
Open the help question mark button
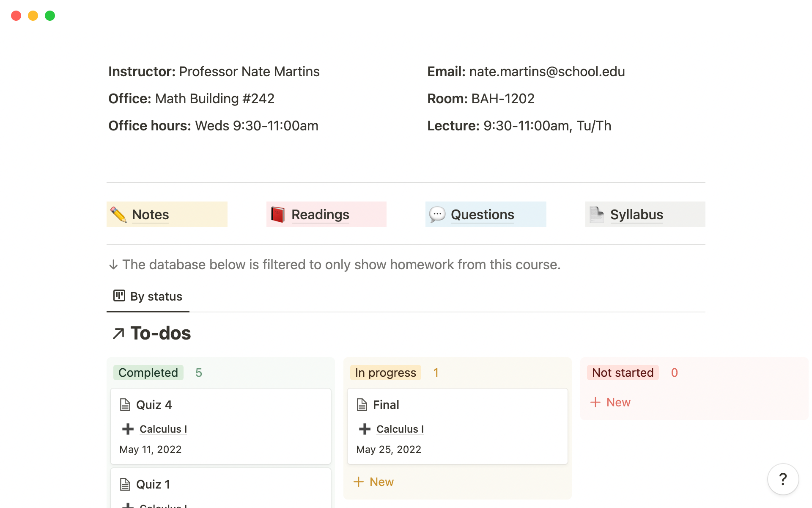(783, 479)
